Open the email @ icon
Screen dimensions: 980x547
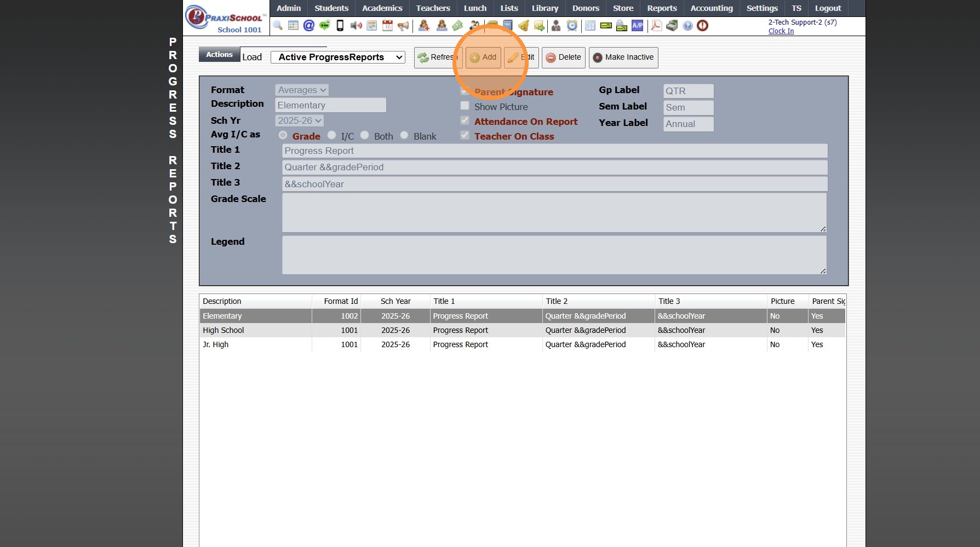[309, 25]
